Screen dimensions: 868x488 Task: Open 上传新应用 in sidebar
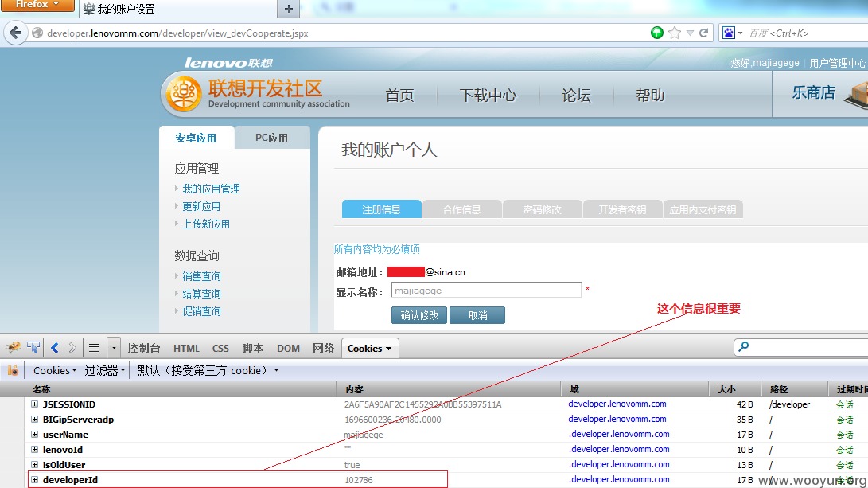click(x=206, y=224)
